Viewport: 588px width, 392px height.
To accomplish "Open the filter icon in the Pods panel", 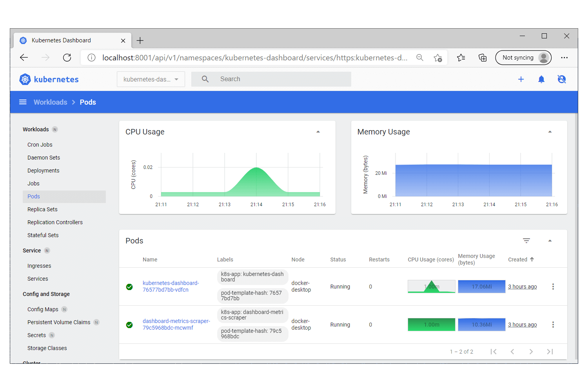I will (526, 240).
